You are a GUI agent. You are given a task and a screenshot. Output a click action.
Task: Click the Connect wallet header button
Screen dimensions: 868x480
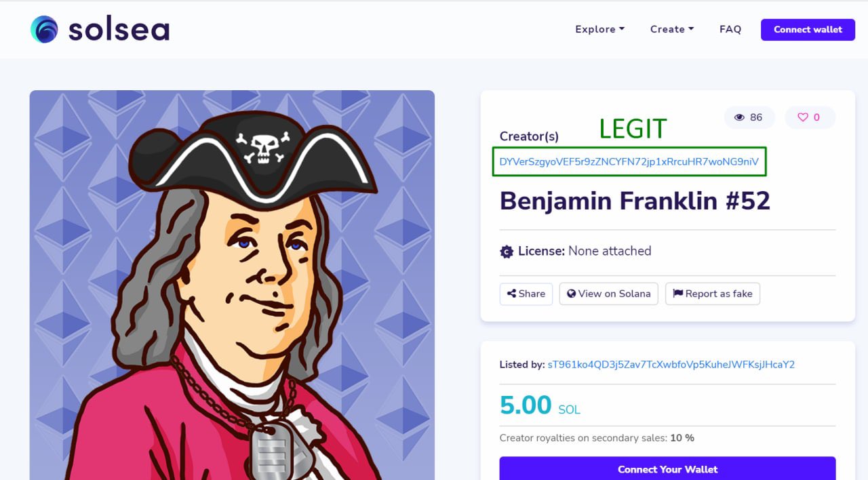pyautogui.click(x=808, y=29)
